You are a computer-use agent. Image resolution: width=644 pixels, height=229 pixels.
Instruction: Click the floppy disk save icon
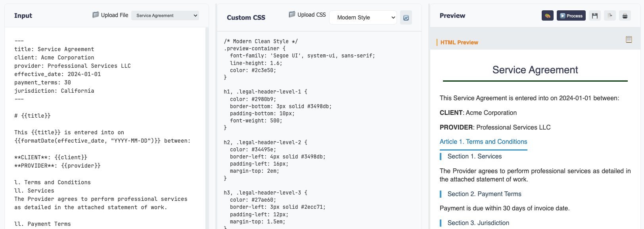[x=594, y=16]
